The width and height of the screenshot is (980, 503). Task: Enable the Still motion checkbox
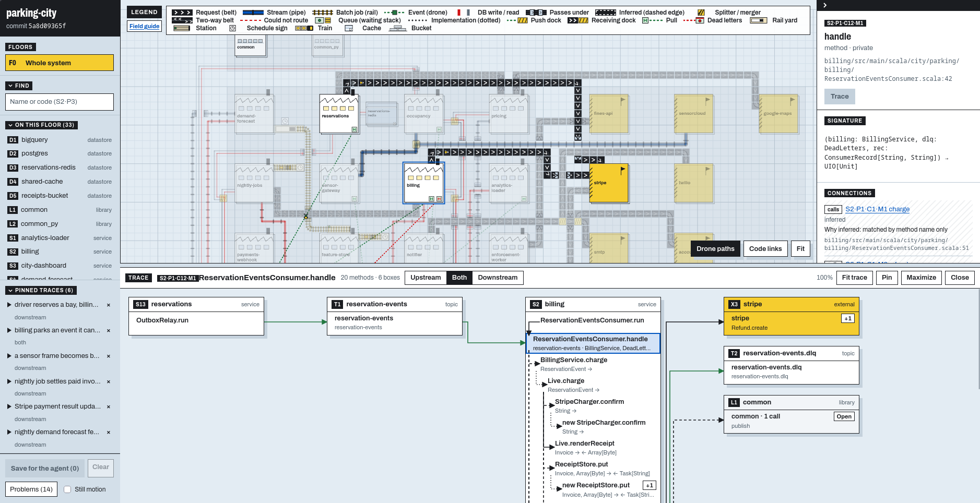pos(67,489)
